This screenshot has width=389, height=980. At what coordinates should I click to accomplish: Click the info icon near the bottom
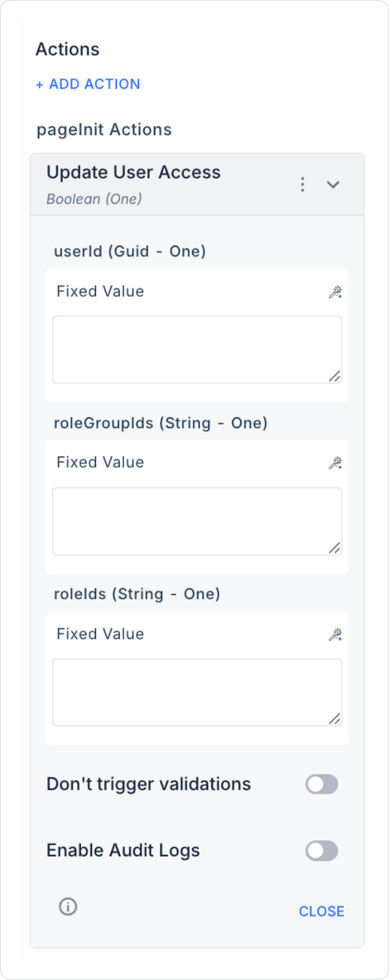[x=68, y=906]
